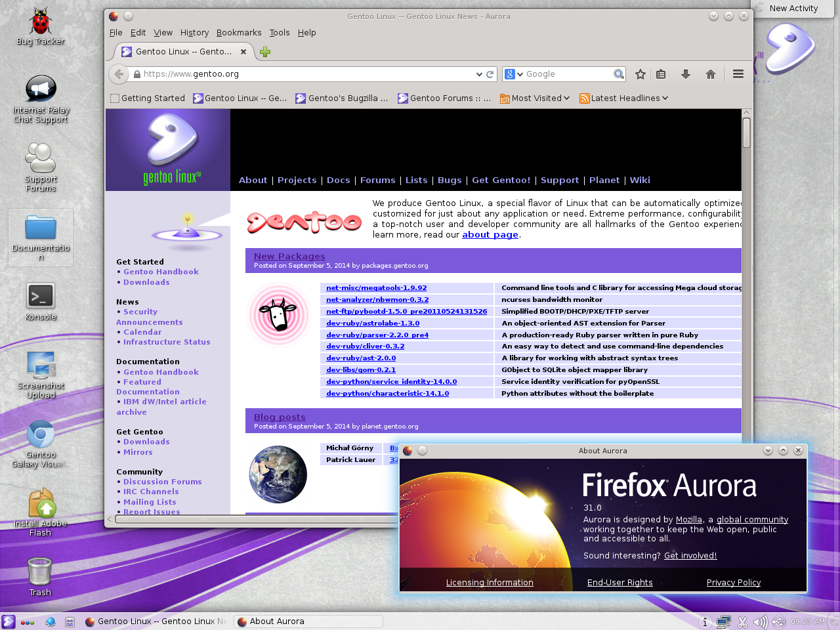
Task: Select the Install Adobe Flash desktop icon
Action: tap(41, 513)
